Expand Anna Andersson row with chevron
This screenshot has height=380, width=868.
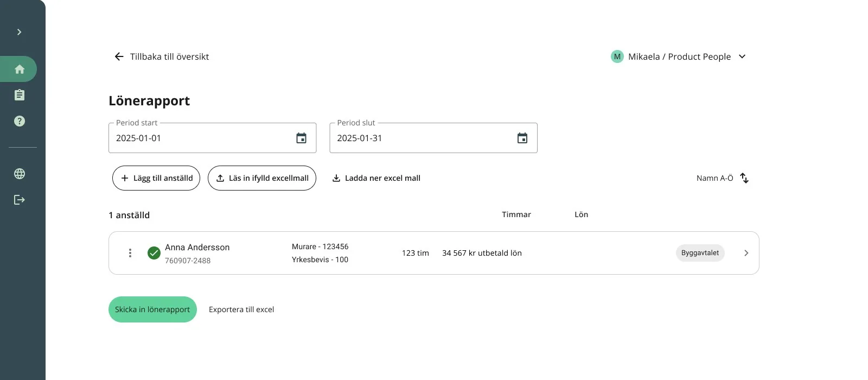746,253
